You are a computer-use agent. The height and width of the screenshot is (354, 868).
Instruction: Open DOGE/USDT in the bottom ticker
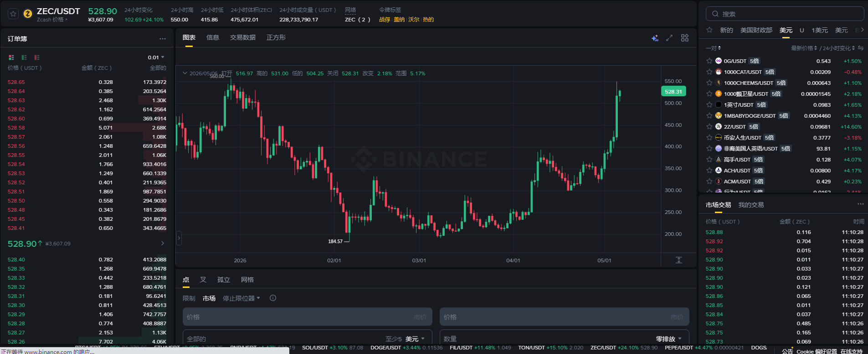coord(406,348)
